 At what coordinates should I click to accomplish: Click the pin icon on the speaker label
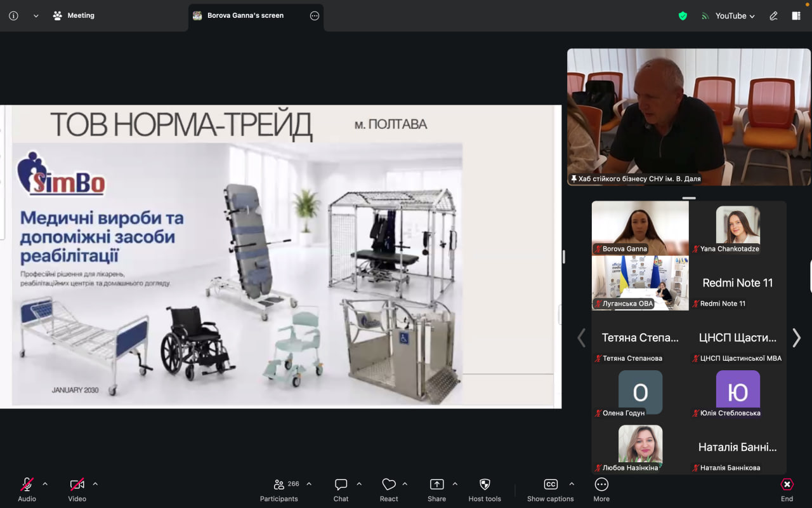click(x=574, y=179)
